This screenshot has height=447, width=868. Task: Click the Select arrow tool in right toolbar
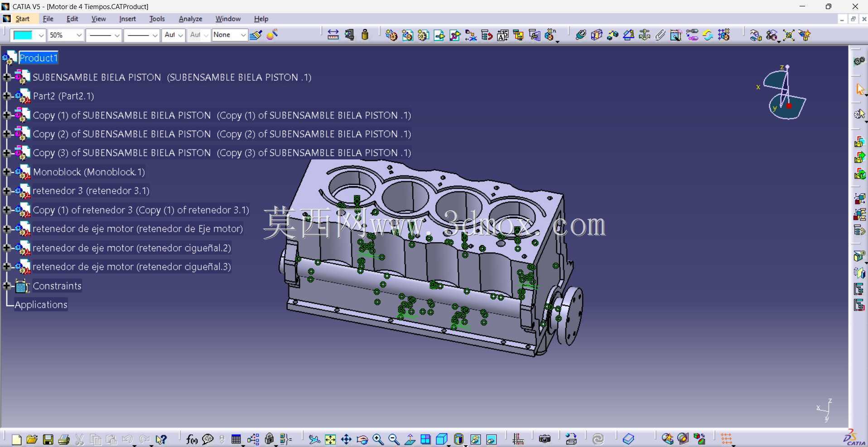860,89
